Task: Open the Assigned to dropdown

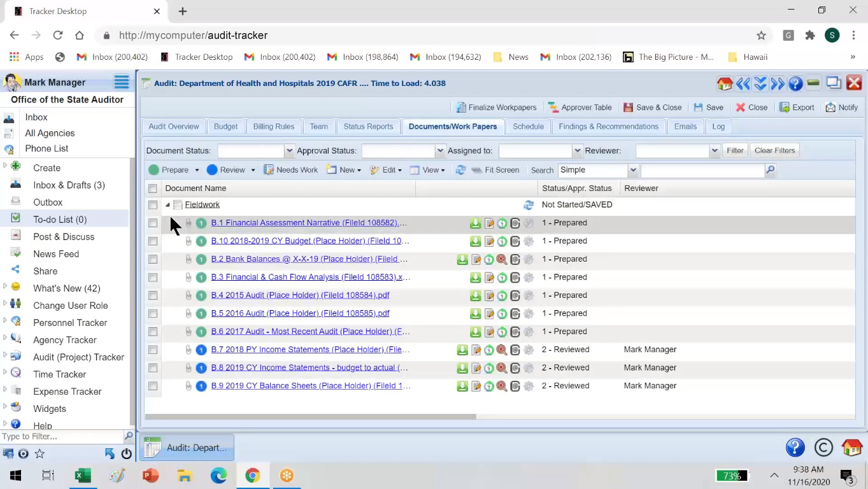Action: [x=578, y=151]
